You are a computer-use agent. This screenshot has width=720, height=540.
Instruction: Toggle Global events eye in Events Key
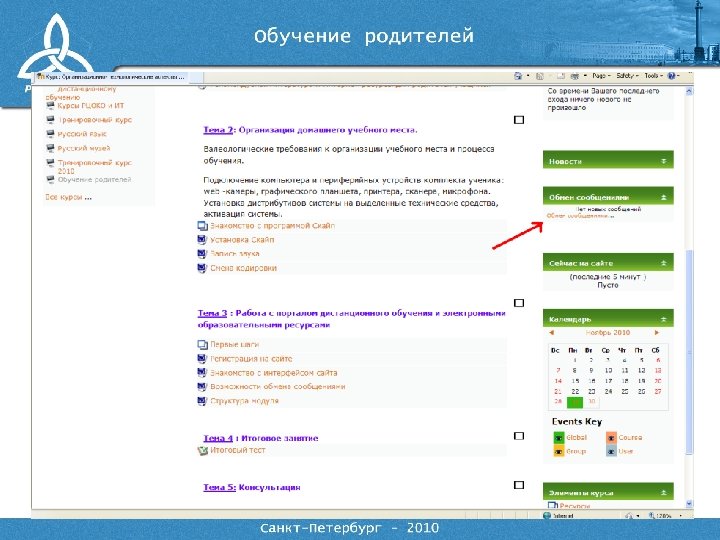click(x=559, y=438)
